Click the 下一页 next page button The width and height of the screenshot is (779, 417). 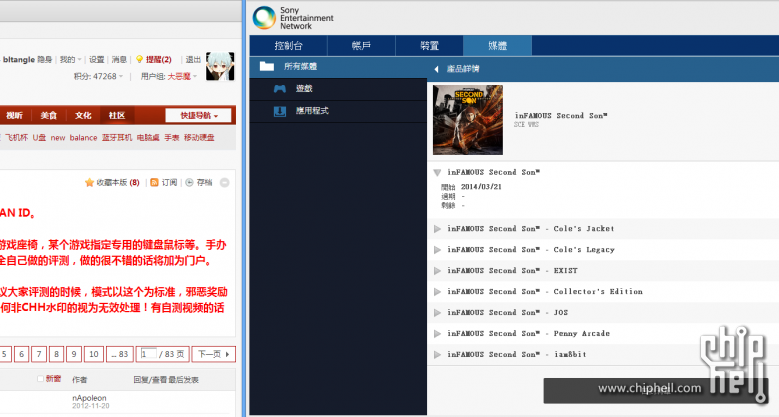[x=214, y=354]
